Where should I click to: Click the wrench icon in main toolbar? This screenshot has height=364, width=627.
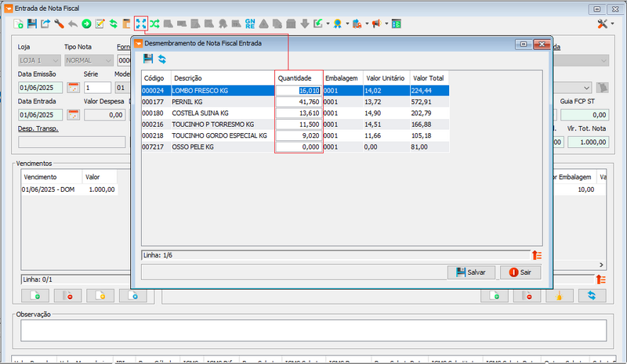(59, 23)
